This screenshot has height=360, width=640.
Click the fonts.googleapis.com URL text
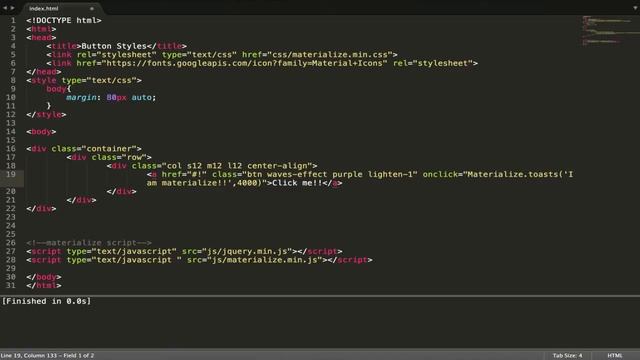244,63
